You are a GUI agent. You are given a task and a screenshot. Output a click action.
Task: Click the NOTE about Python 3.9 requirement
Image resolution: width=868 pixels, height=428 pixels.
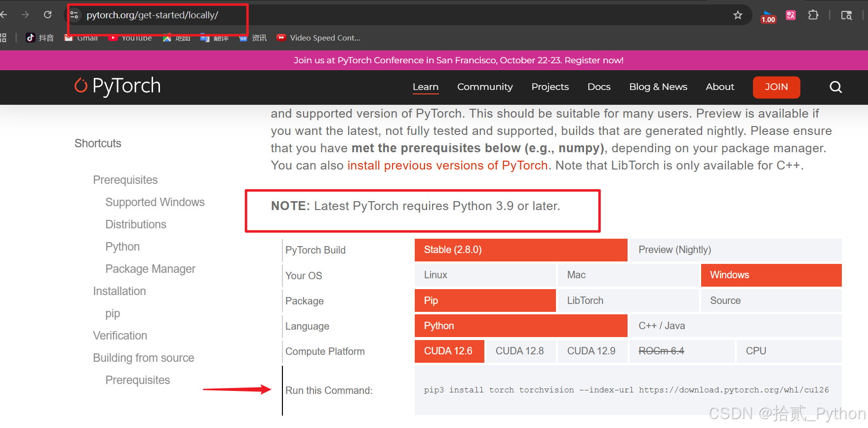416,206
